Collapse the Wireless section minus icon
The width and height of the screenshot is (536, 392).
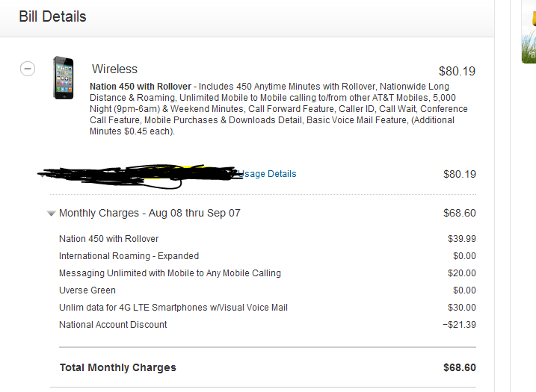[27, 69]
